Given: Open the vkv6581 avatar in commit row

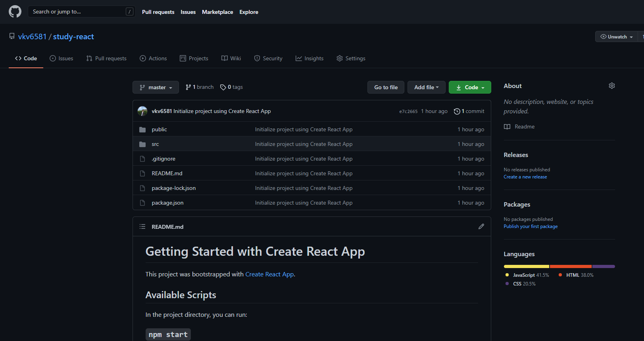Looking at the screenshot, I should (142, 111).
